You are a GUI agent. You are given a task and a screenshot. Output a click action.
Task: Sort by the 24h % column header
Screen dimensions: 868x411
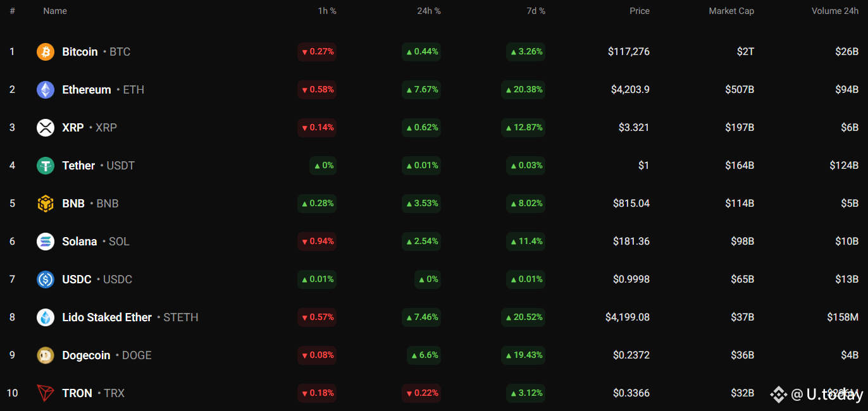click(429, 11)
